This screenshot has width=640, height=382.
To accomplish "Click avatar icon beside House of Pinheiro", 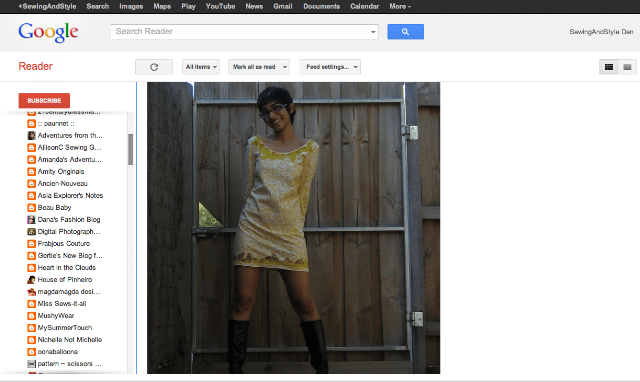I will (31, 280).
